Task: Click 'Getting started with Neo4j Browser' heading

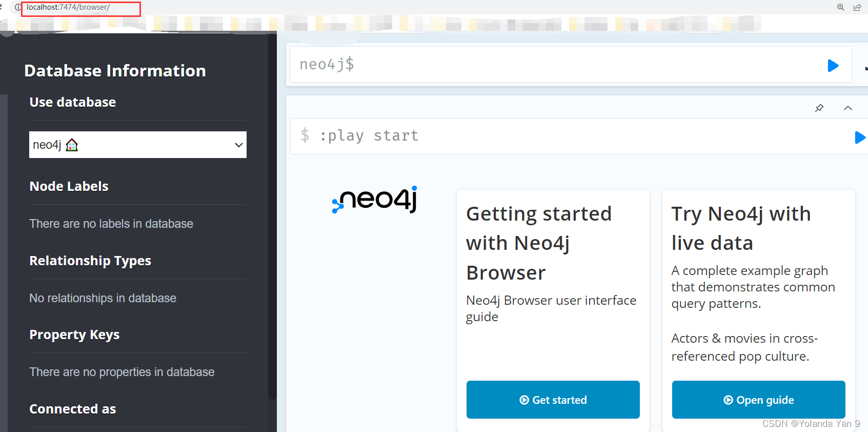Action: click(539, 243)
